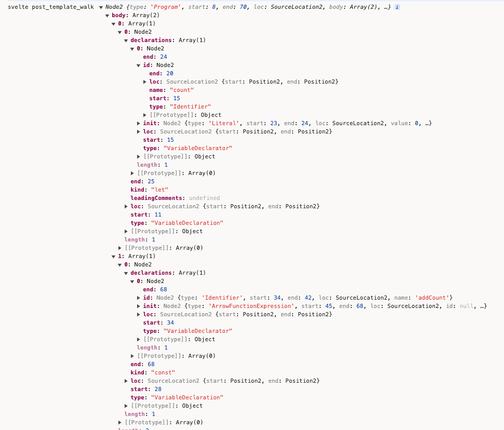Click the kind "const" property value
Image resolution: width=504 pixels, height=430 pixels.
pyautogui.click(x=163, y=373)
